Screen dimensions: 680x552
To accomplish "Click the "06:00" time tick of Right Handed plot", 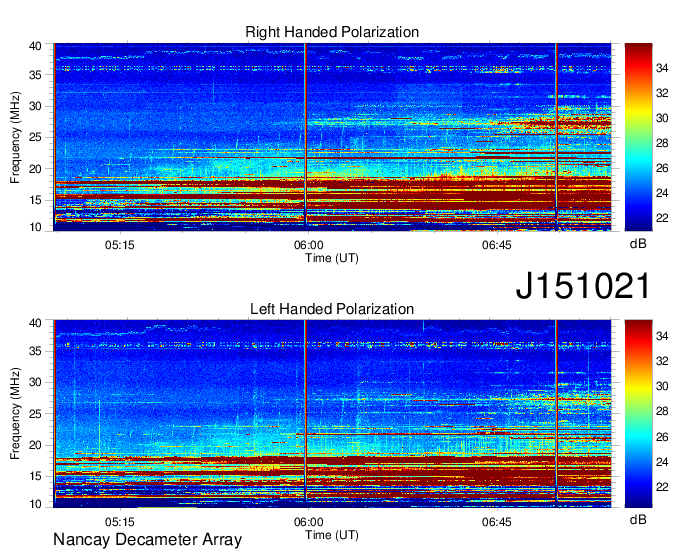I will click(x=308, y=245).
